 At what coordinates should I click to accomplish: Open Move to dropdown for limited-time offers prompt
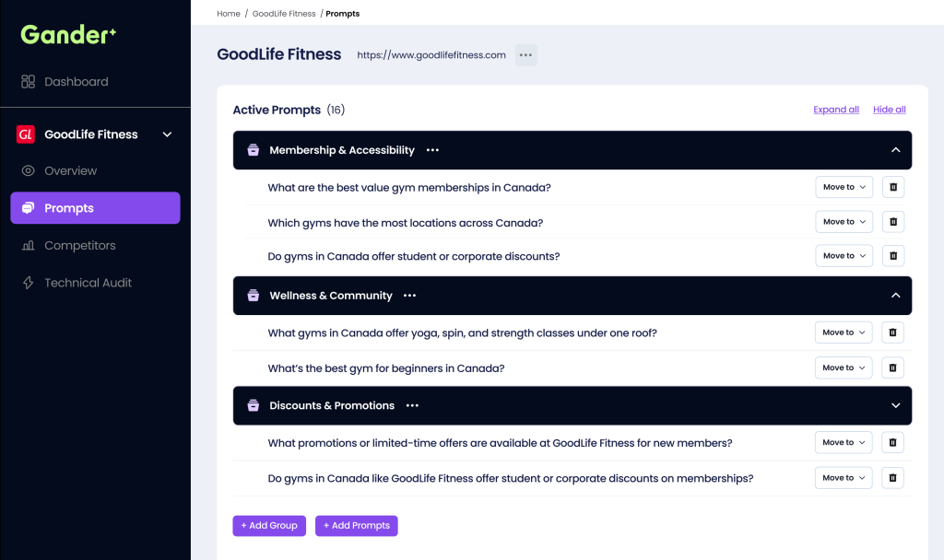844,443
